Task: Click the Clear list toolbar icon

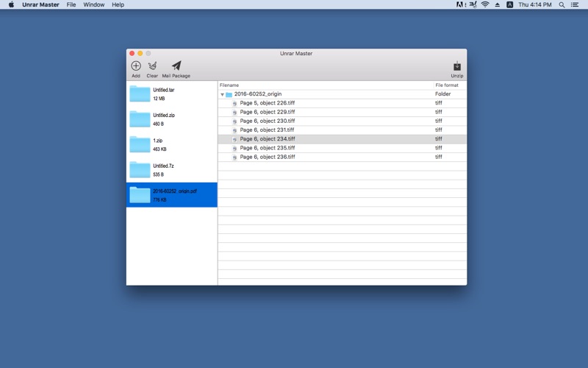Action: point(152,66)
